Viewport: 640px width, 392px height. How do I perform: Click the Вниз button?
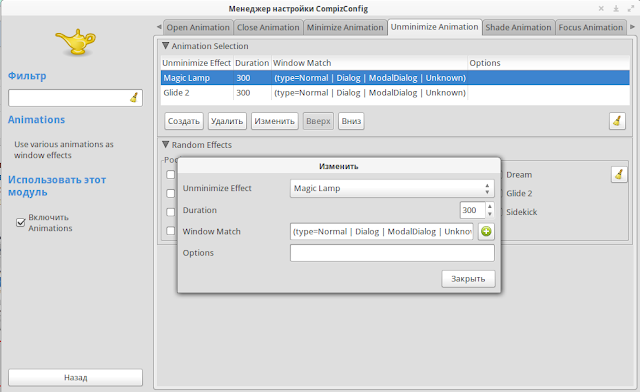coord(351,121)
